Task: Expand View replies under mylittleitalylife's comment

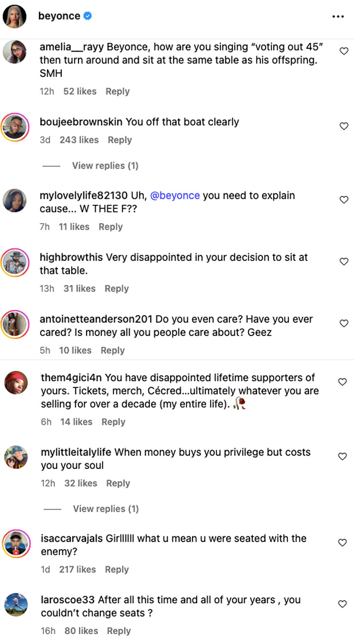Action: coord(105,509)
